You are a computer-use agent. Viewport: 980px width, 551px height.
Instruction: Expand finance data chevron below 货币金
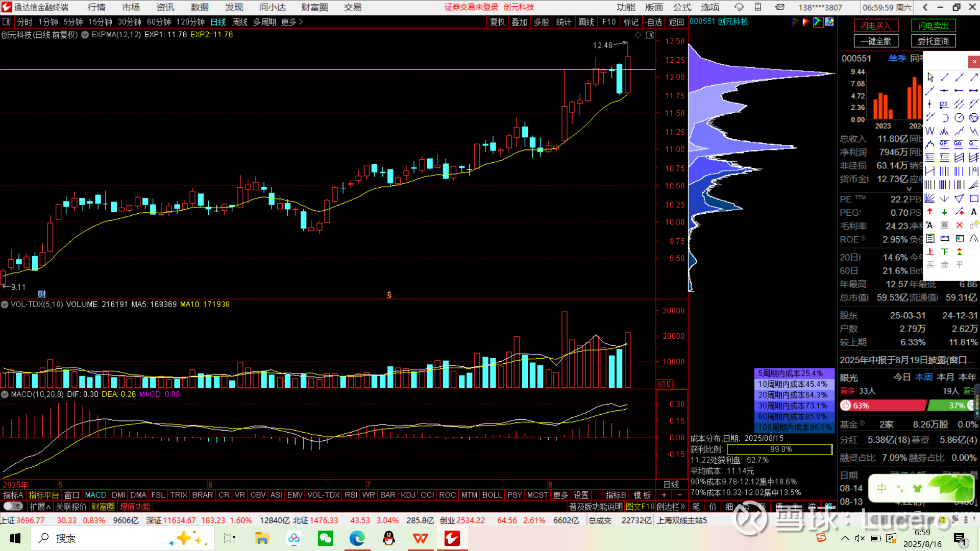coord(909,189)
